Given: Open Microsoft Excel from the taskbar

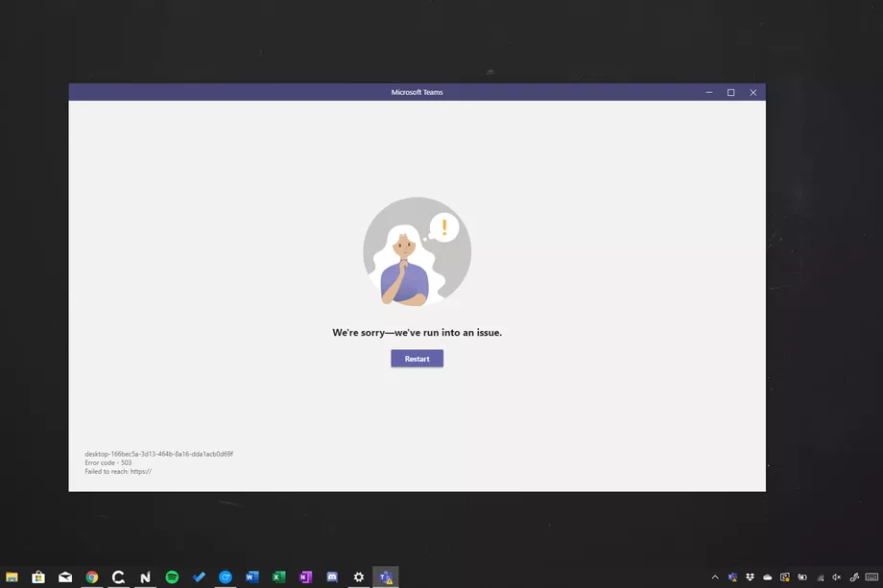Looking at the screenshot, I should pos(278,576).
